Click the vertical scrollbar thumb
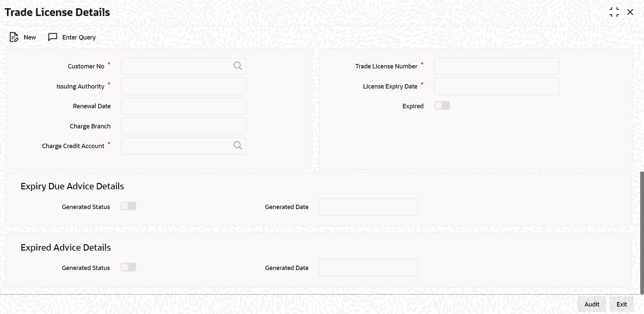 click(x=642, y=233)
